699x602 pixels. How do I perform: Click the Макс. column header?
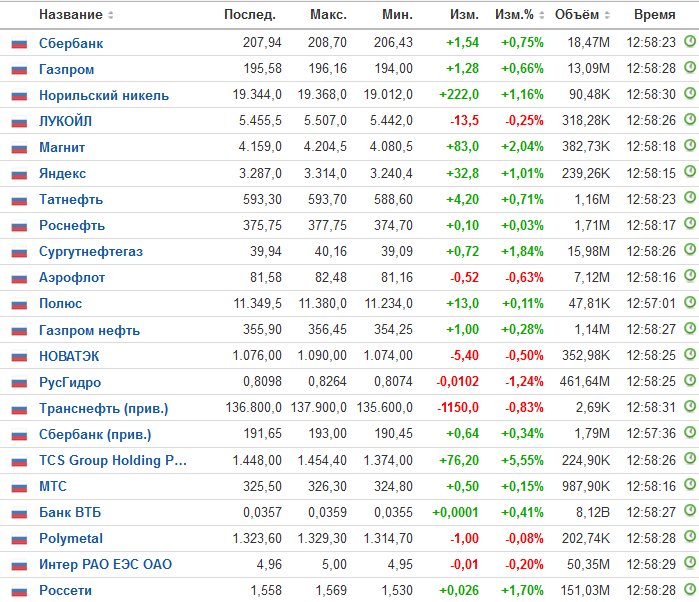(x=328, y=15)
